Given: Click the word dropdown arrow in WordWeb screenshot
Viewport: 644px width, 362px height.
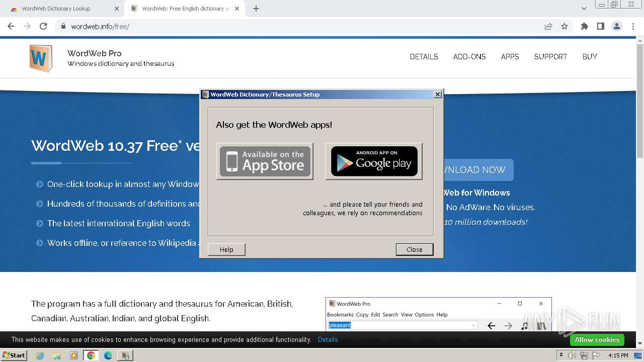Looking at the screenshot, I should 473,325.
